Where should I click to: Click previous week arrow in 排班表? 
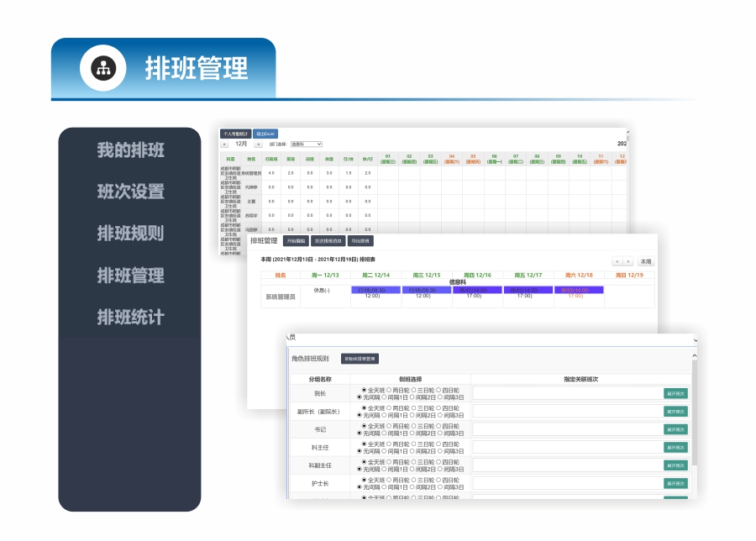coord(617,262)
